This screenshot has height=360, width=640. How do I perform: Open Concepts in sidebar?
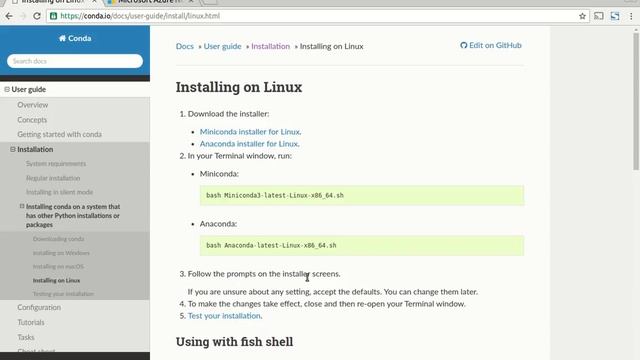[32, 120]
